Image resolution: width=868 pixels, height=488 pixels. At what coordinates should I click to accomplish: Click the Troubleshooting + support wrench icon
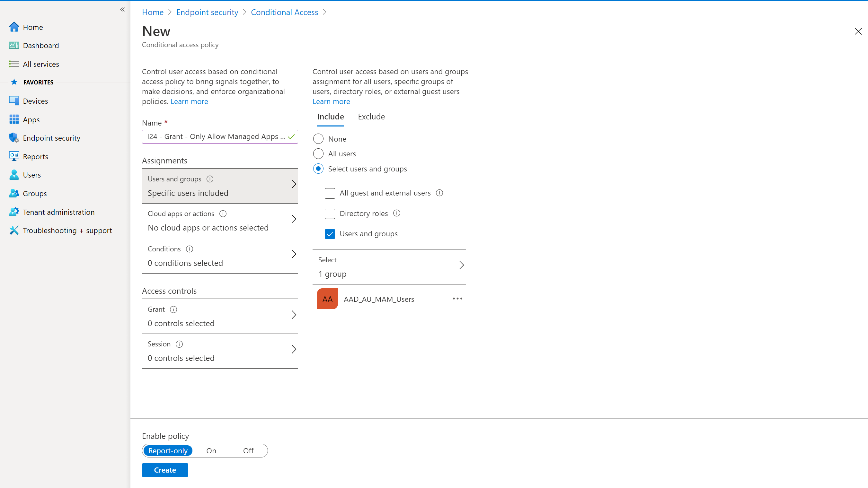14,231
